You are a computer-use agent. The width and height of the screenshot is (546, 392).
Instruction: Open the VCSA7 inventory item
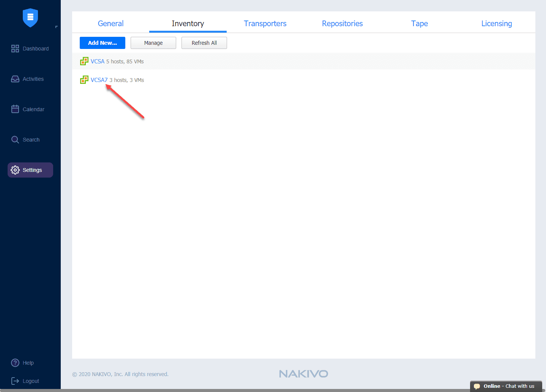(98, 80)
